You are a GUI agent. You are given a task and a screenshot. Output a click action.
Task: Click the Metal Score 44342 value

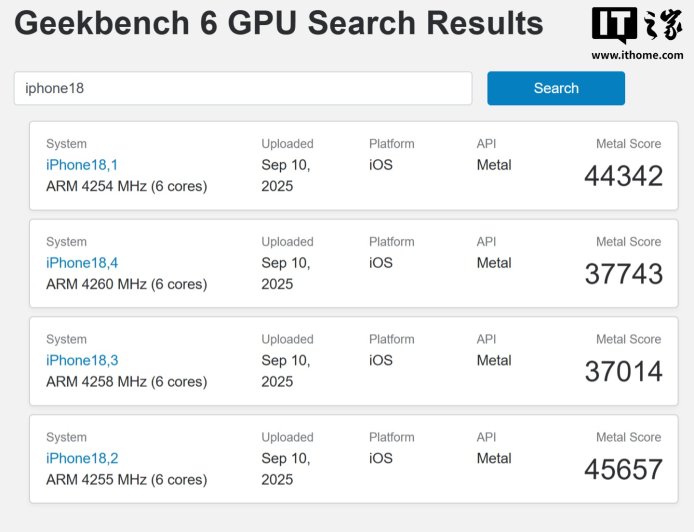click(x=623, y=176)
